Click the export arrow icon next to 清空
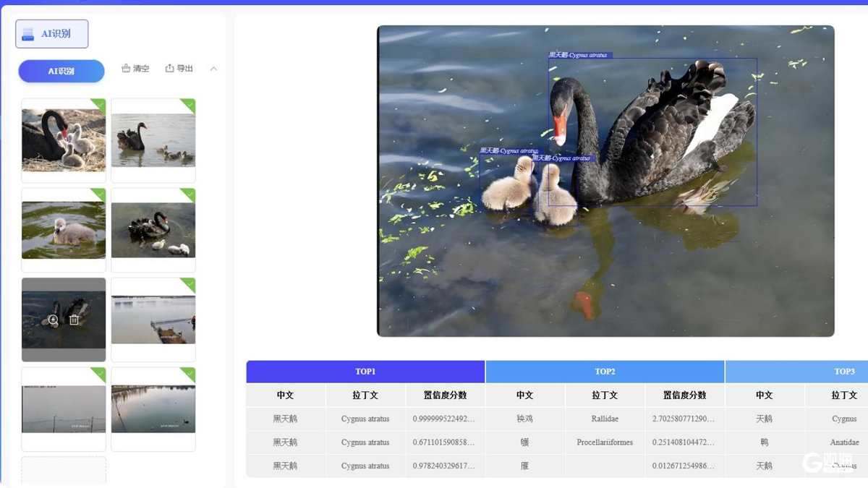868x488 pixels. (x=170, y=68)
